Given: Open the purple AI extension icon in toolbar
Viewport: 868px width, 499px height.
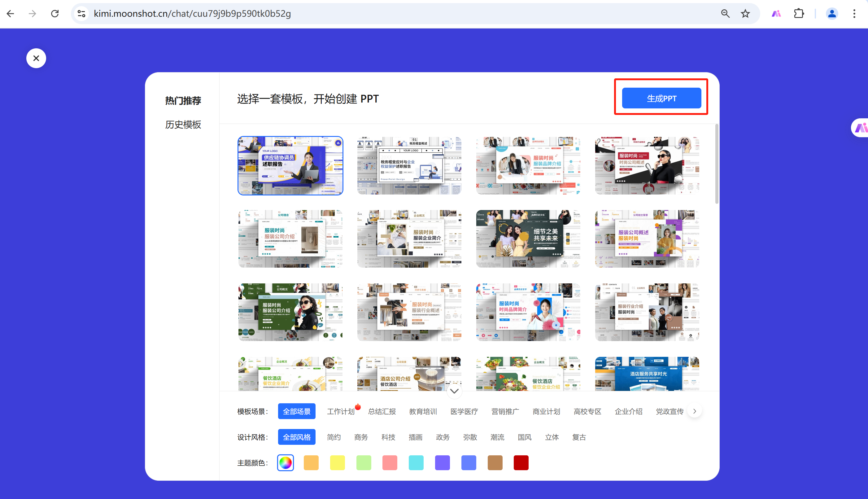Looking at the screenshot, I should (x=776, y=14).
